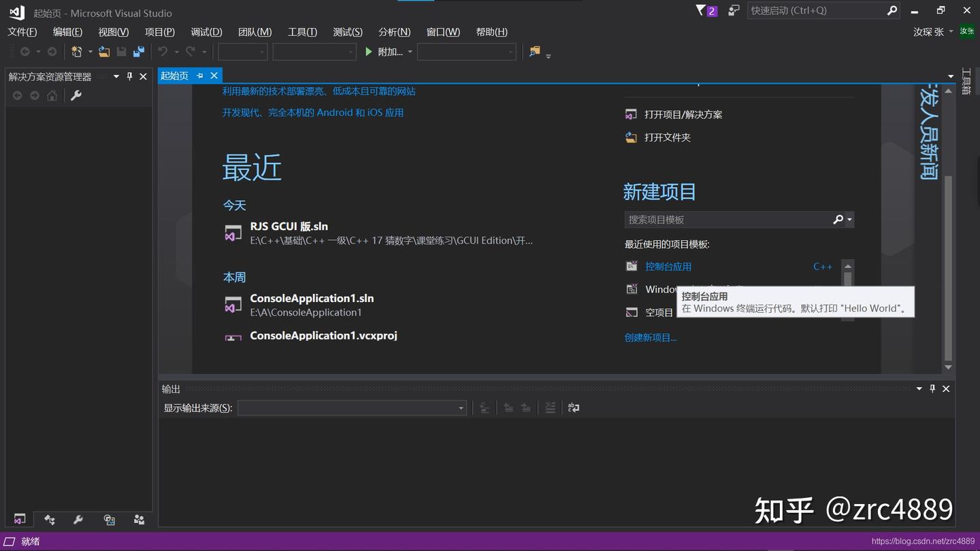Screen dimensions: 980x551
Task: Open the Property Manager wrench tab
Action: (x=78, y=520)
